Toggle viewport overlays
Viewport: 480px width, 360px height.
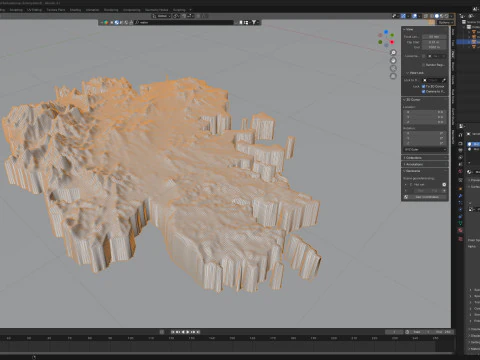click(414, 16)
